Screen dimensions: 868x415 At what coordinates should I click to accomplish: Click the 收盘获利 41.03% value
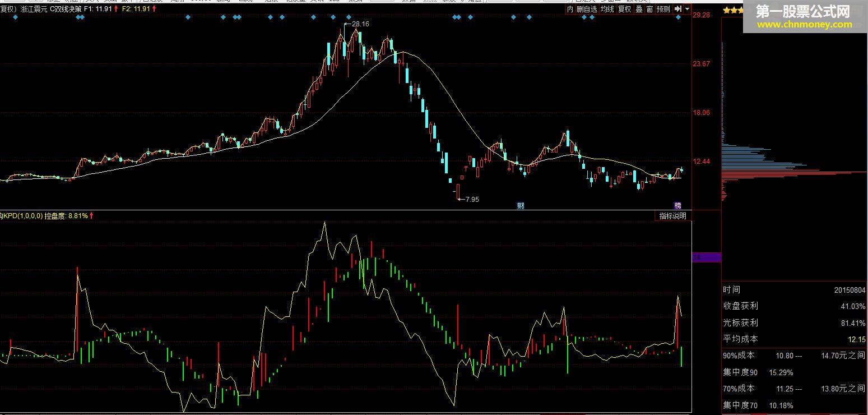point(853,306)
